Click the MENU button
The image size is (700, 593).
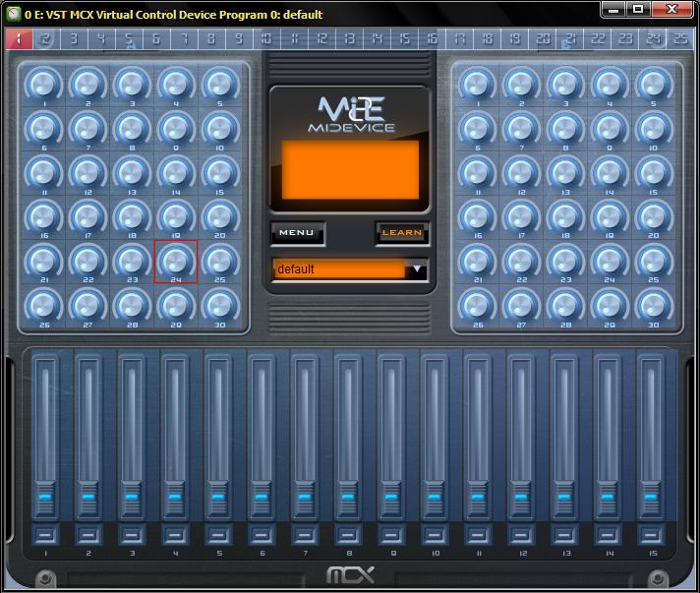(297, 233)
